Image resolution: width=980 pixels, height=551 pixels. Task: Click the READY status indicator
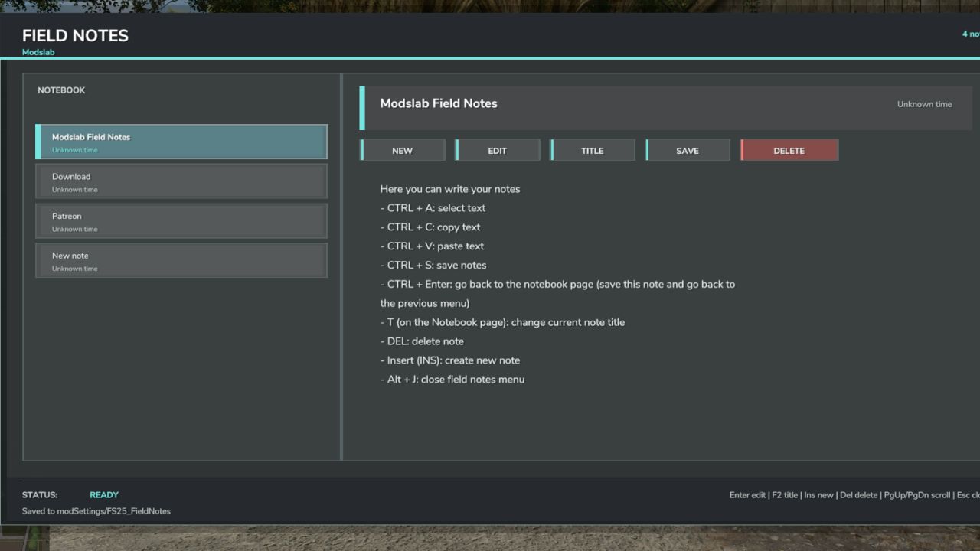(104, 495)
